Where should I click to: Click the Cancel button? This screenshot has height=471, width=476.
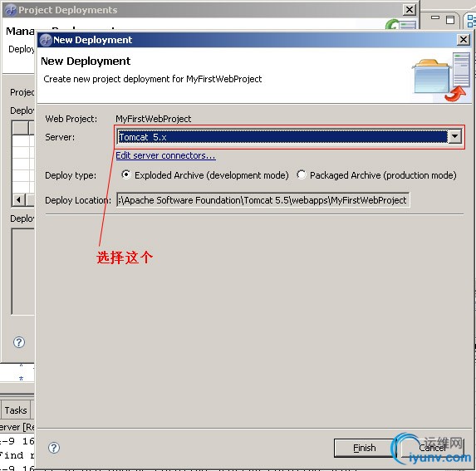pos(432,448)
